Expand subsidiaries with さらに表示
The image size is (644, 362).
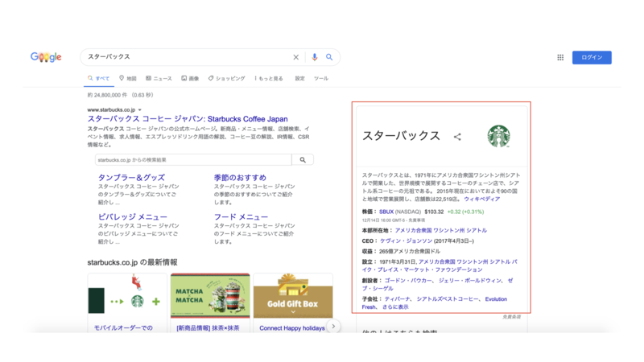pos(395,307)
